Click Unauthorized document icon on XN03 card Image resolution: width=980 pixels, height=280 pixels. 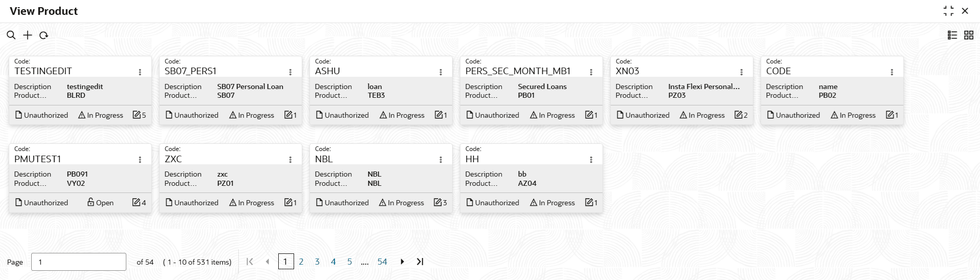tap(620, 115)
